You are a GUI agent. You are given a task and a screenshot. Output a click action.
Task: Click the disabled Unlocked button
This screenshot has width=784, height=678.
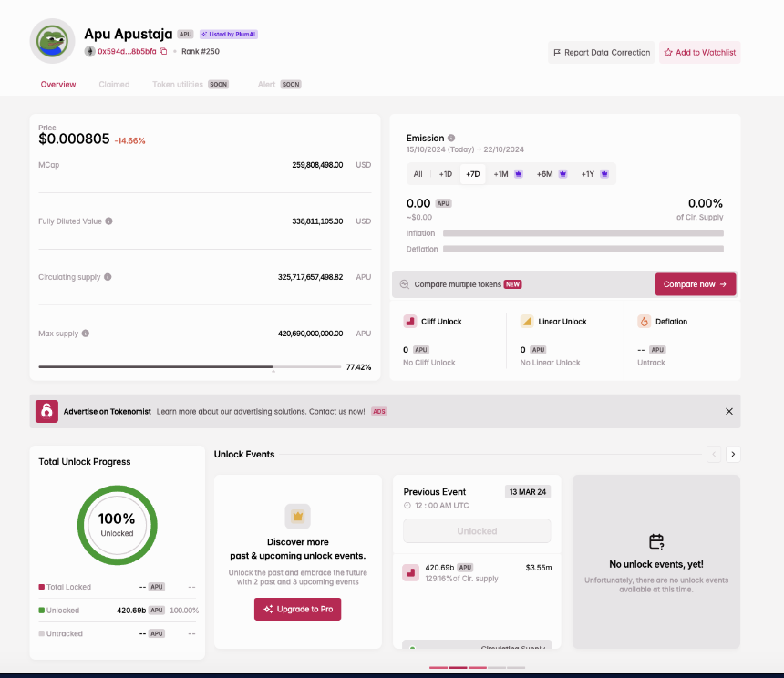coord(477,531)
